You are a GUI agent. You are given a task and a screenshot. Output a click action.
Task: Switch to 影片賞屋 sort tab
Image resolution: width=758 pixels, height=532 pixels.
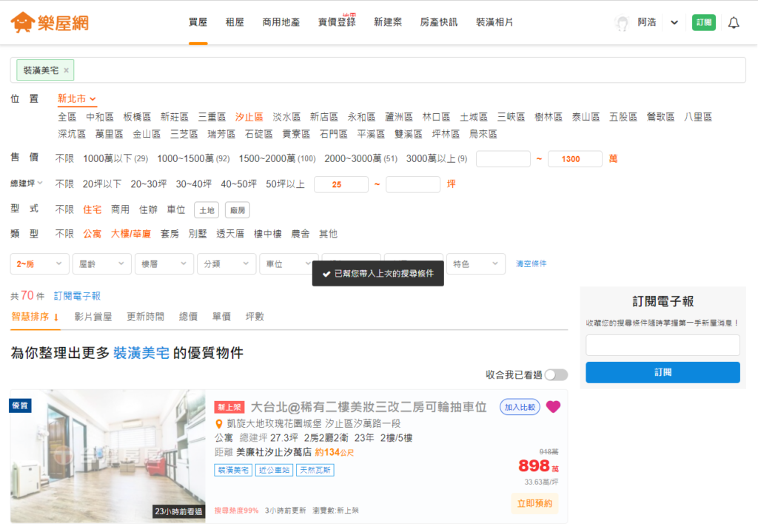click(93, 317)
